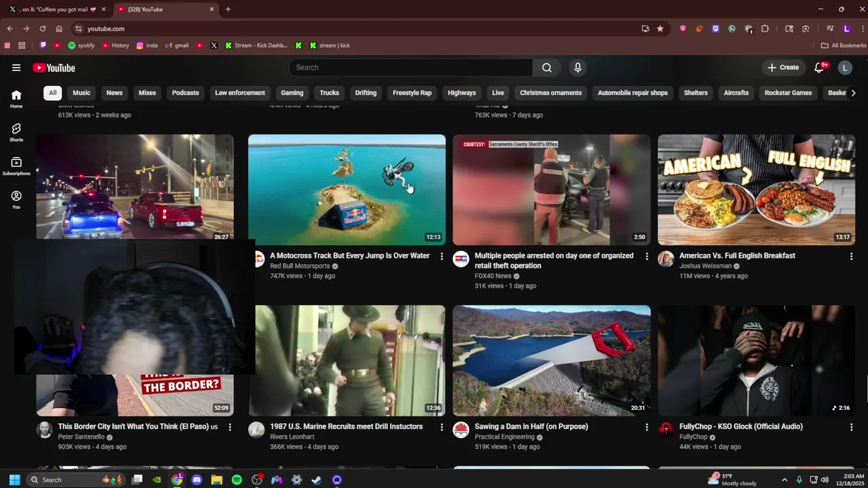This screenshot has height=488, width=868.
Task: Start voice search with the microphone icon
Action: [x=578, y=68]
